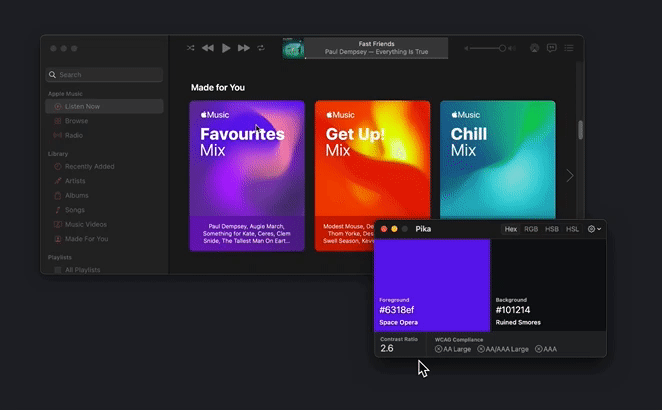Click Ruined Smores color name
662x410 pixels.
click(x=518, y=322)
